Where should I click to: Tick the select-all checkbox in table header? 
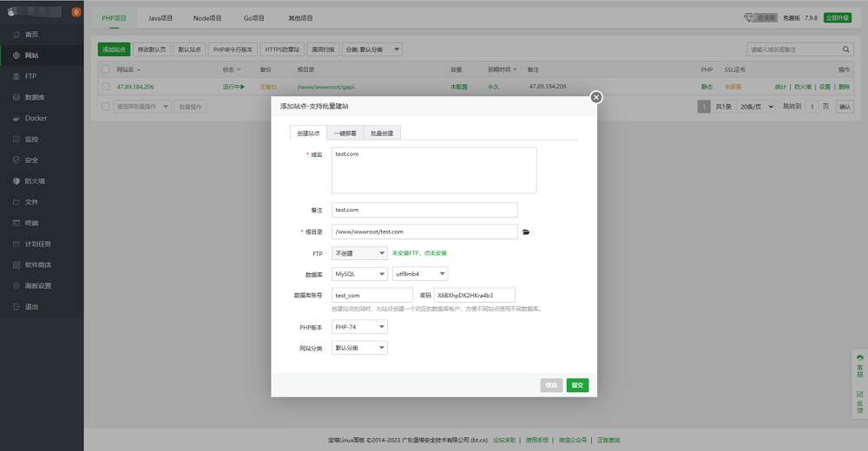pos(106,69)
